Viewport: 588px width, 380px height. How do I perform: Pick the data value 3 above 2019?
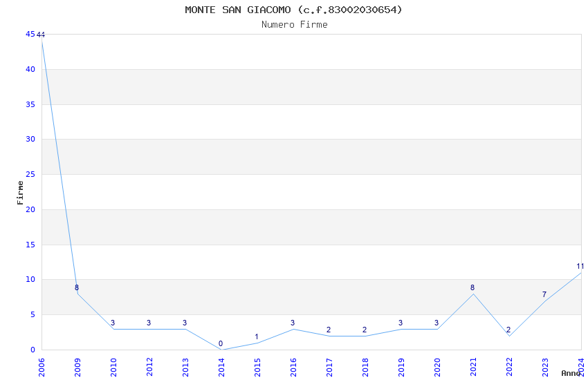point(401,323)
